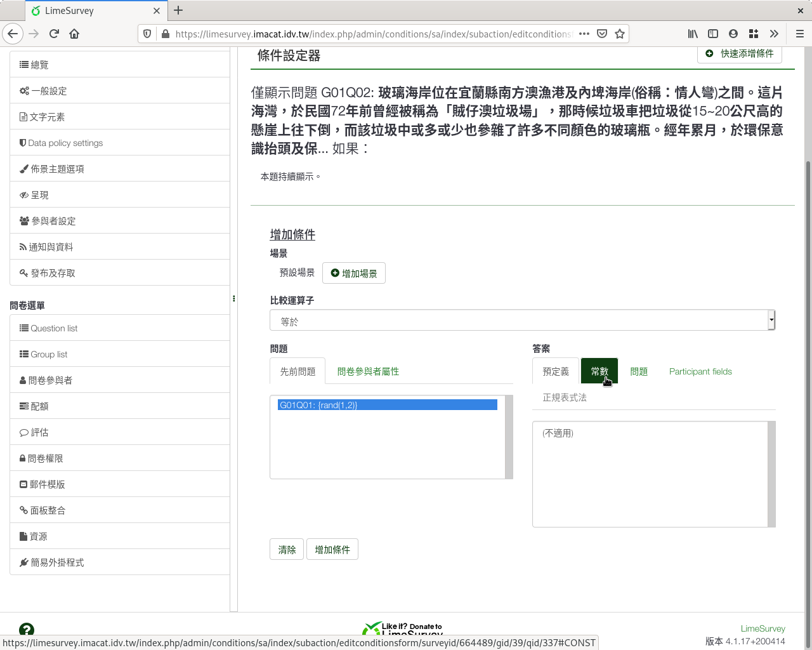This screenshot has width=812, height=650.
Task: Click the tracking protection shield icon
Action: [147, 34]
